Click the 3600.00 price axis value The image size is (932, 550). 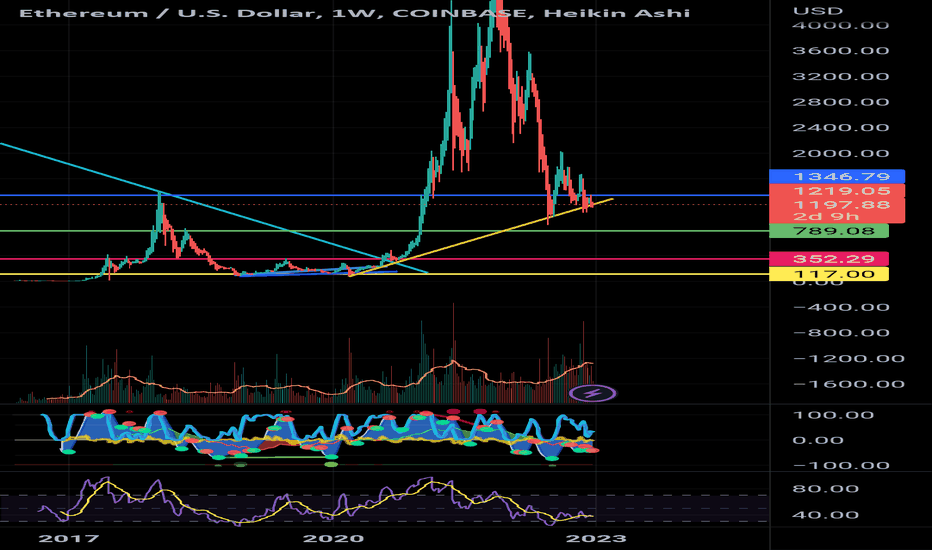point(840,51)
